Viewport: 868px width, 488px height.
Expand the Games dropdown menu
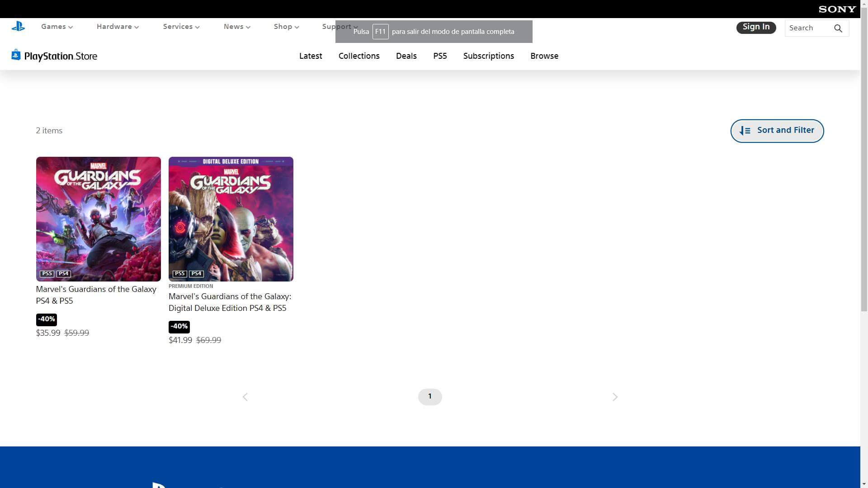pyautogui.click(x=57, y=27)
